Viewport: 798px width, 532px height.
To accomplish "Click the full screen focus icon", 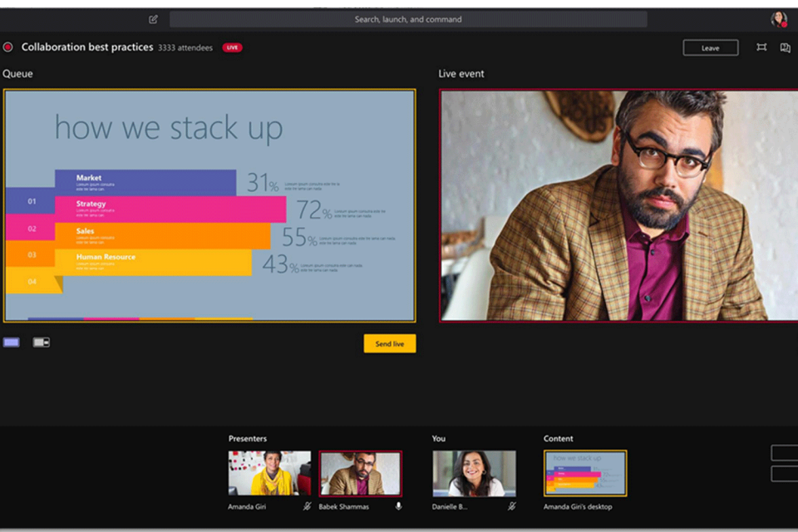I will pyautogui.click(x=761, y=48).
